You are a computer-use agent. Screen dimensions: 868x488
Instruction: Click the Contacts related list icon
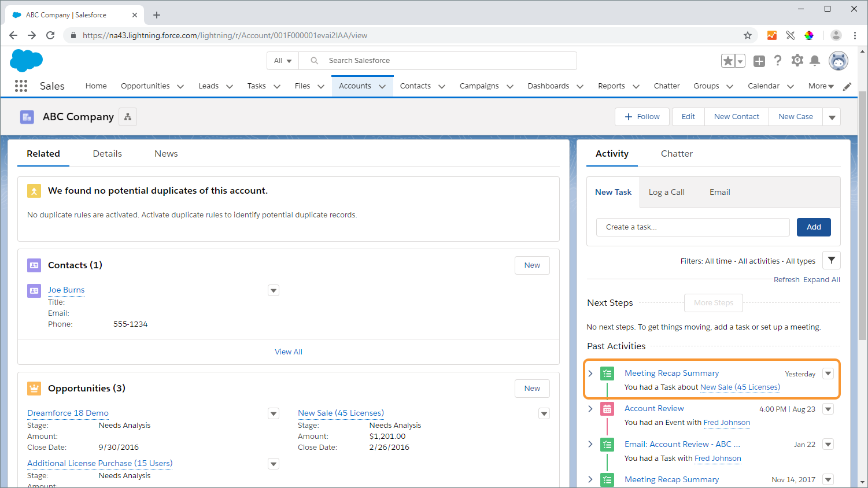(34, 265)
